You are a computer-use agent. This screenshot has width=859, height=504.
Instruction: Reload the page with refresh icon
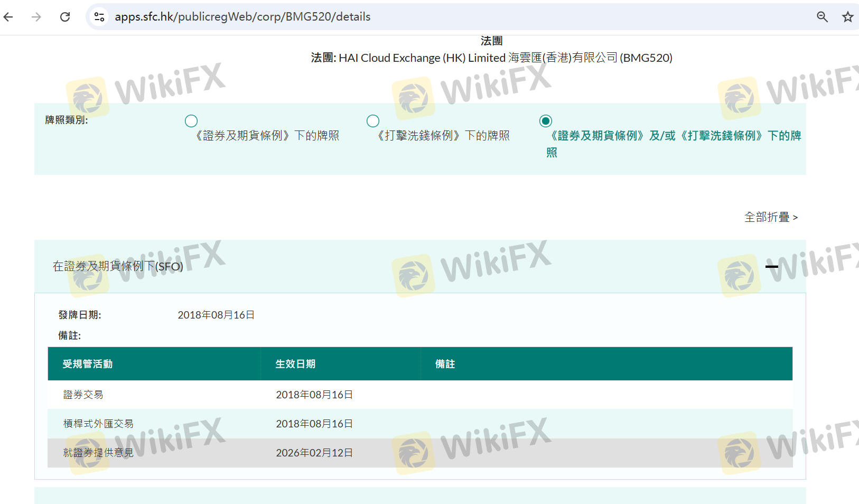click(x=65, y=17)
